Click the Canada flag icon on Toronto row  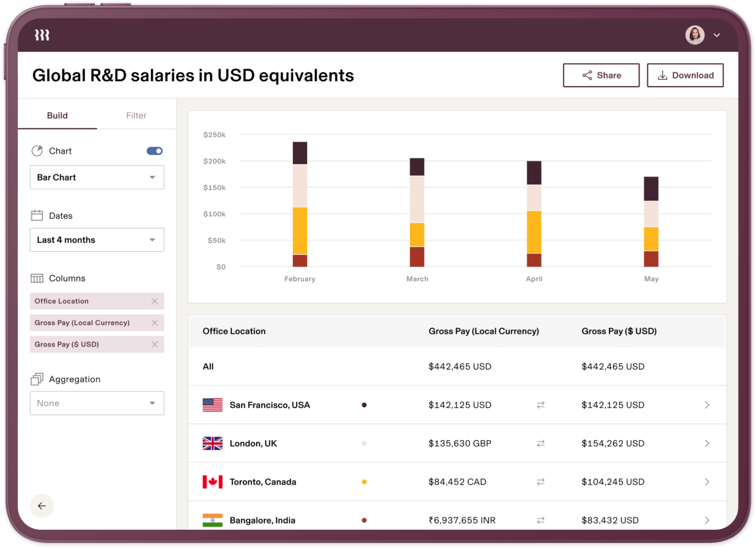tap(212, 482)
